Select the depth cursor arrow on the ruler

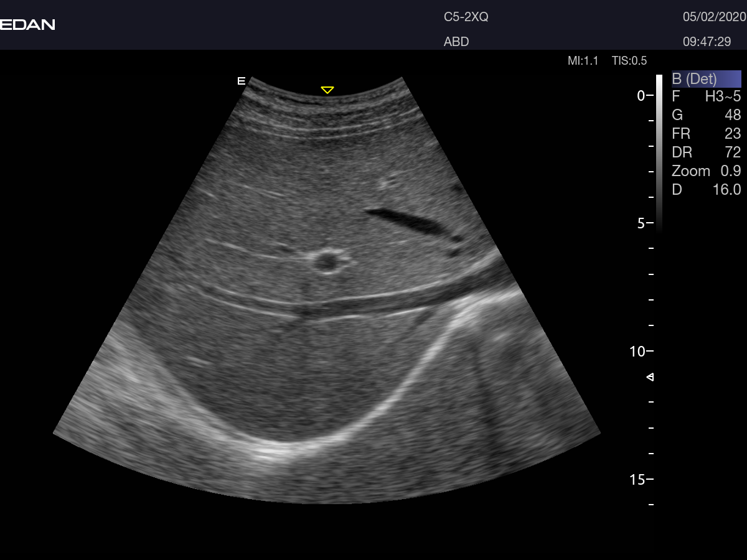tap(651, 378)
